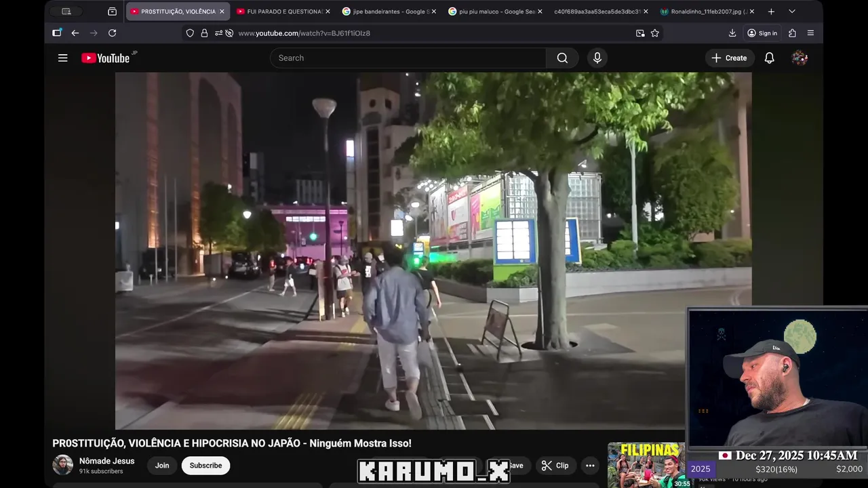
Task: Join the Nômade Jesus channel membership
Action: [162, 466]
